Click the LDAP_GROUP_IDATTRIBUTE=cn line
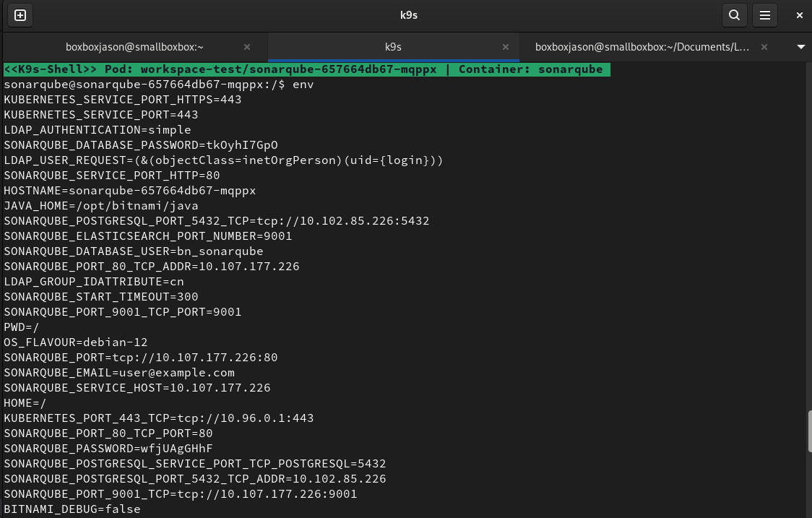 click(x=94, y=282)
